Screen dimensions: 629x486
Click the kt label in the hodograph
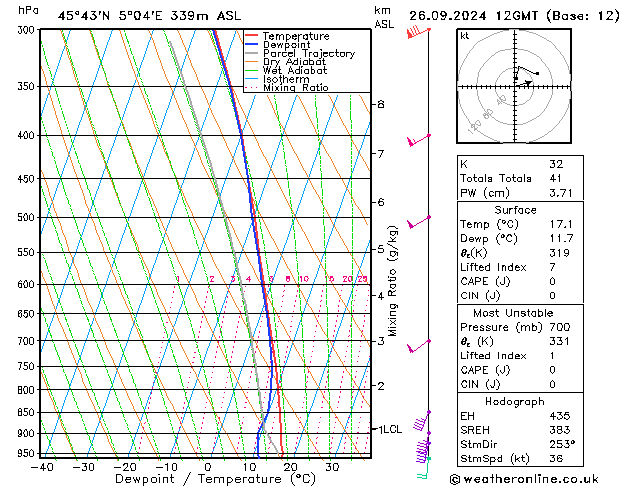tap(465, 36)
